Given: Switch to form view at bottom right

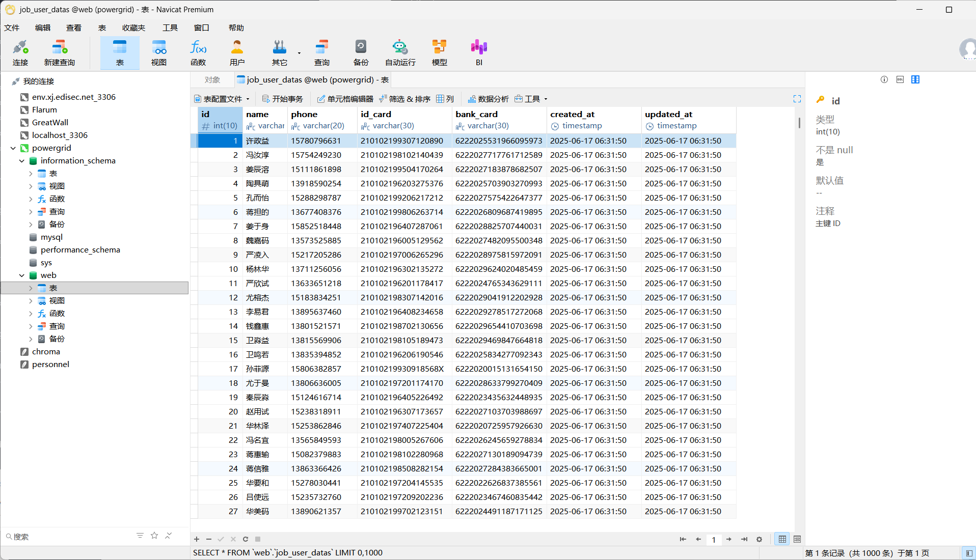Looking at the screenshot, I should (x=797, y=539).
